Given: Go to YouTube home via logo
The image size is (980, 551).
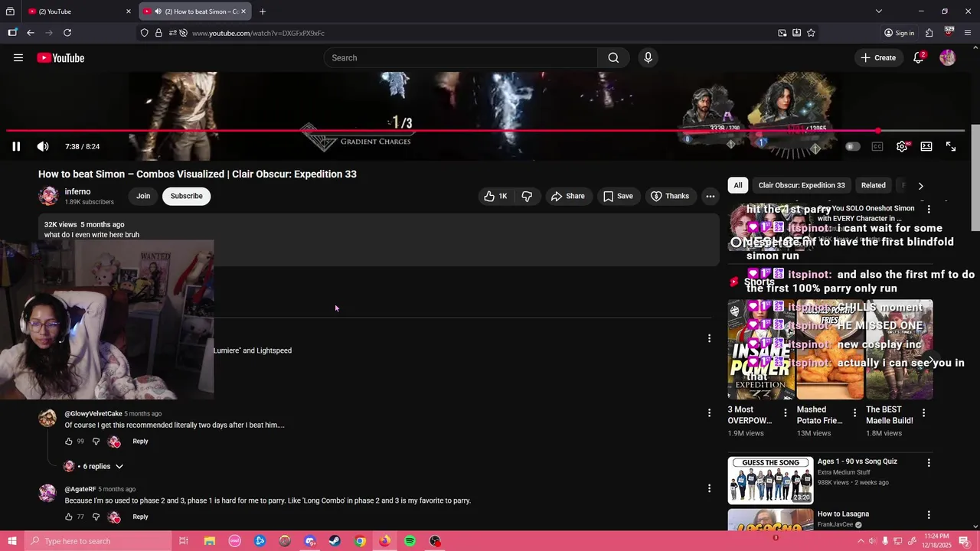Looking at the screenshot, I should [60, 57].
